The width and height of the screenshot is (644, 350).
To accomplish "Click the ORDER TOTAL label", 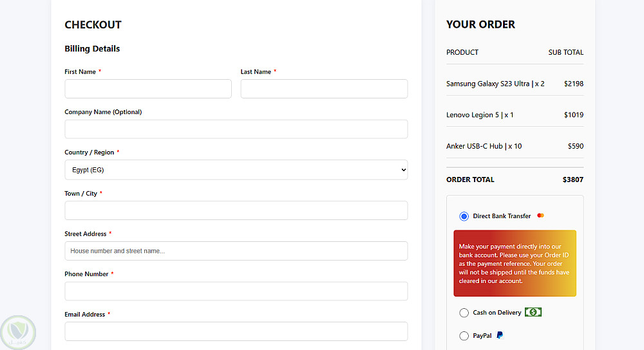I will [470, 180].
